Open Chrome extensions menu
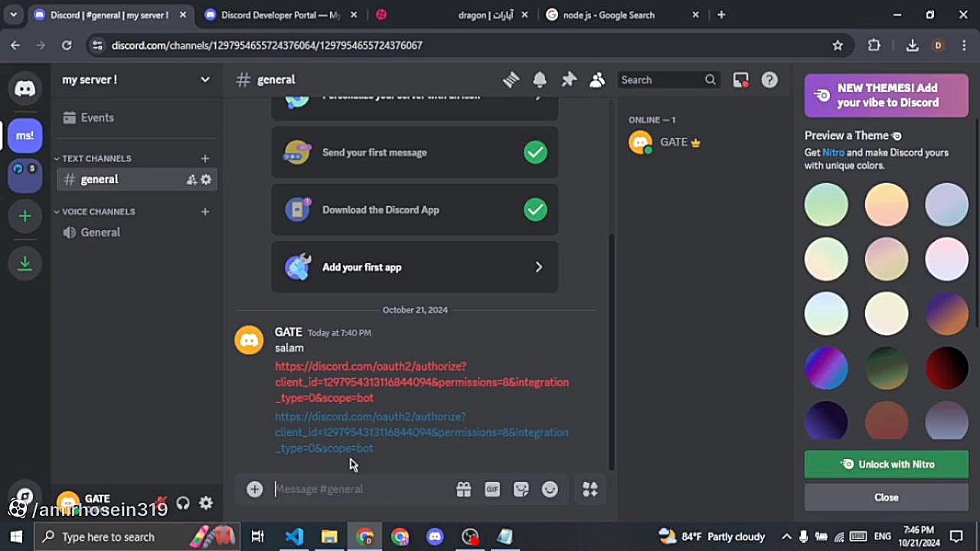Image resolution: width=980 pixels, height=551 pixels. [874, 45]
